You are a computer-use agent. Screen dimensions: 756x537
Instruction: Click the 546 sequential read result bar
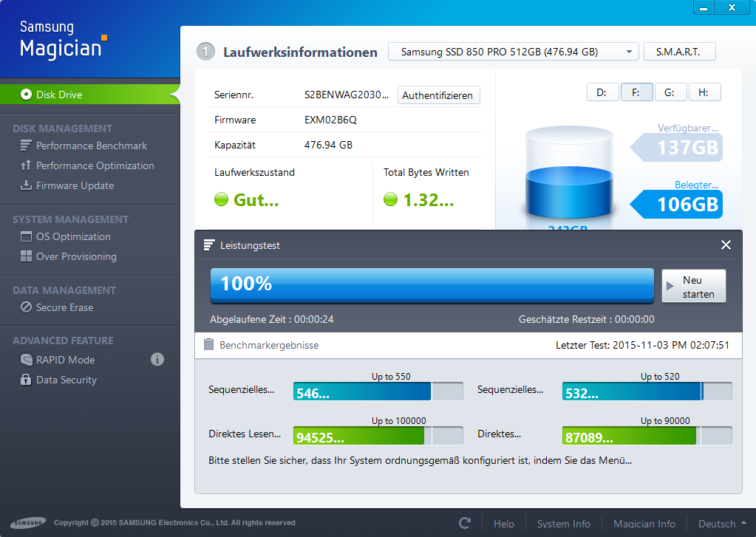[x=378, y=391]
